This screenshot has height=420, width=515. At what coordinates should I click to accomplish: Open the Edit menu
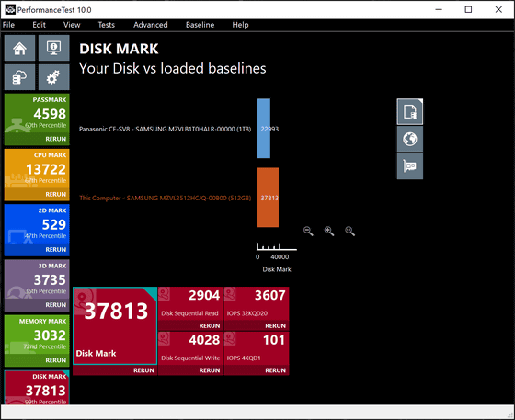tap(39, 25)
